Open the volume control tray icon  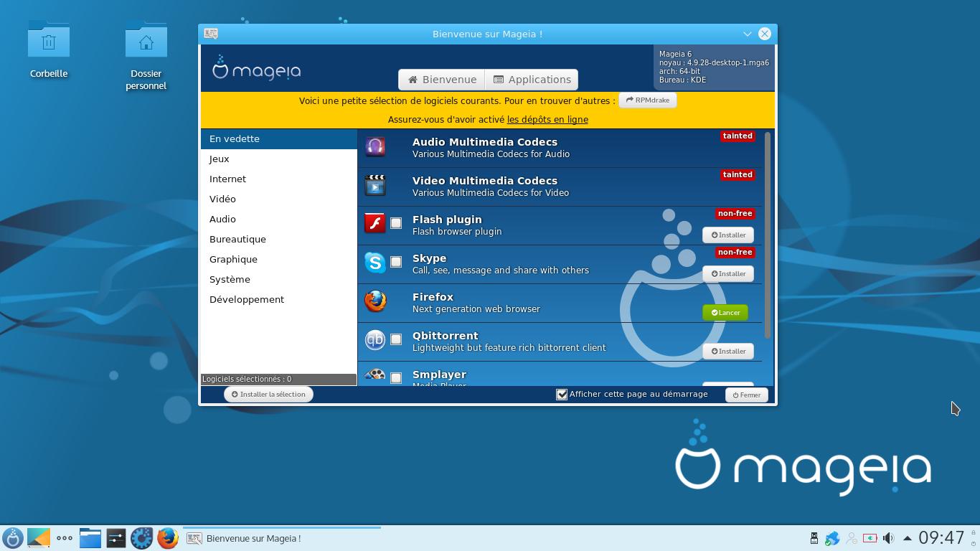(x=889, y=538)
